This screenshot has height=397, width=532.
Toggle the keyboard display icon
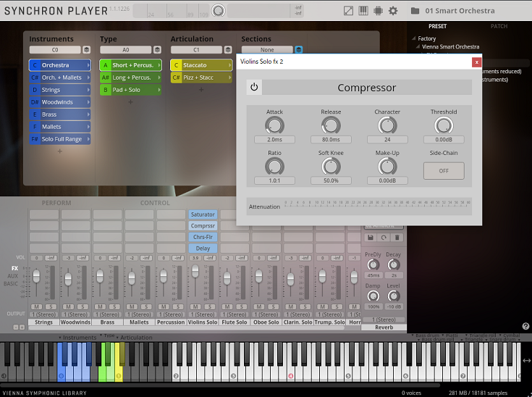coord(363,11)
